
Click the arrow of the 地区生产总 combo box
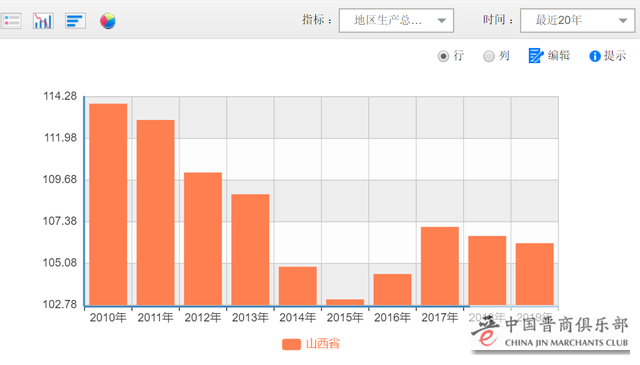[442, 20]
